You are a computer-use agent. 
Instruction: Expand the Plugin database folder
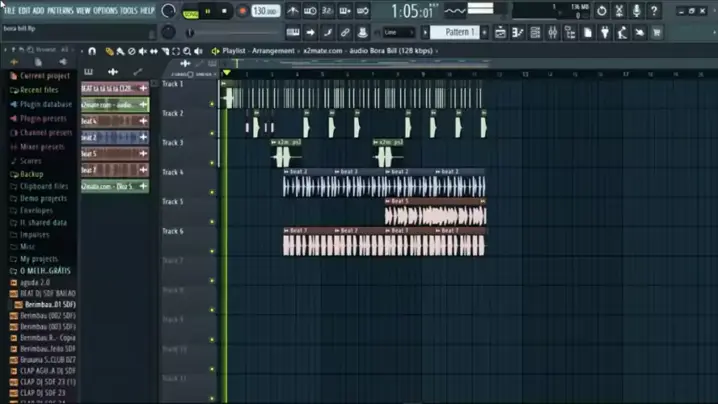45,104
